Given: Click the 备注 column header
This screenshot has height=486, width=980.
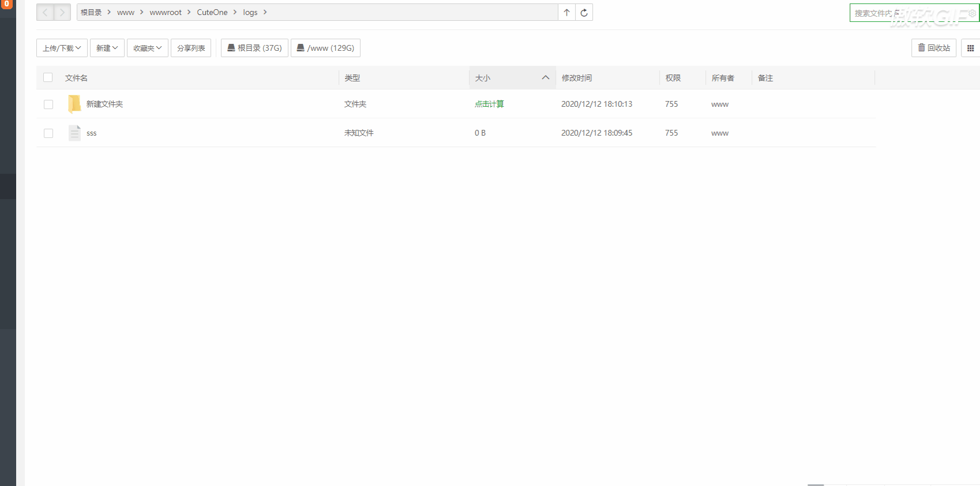Looking at the screenshot, I should pyautogui.click(x=765, y=78).
